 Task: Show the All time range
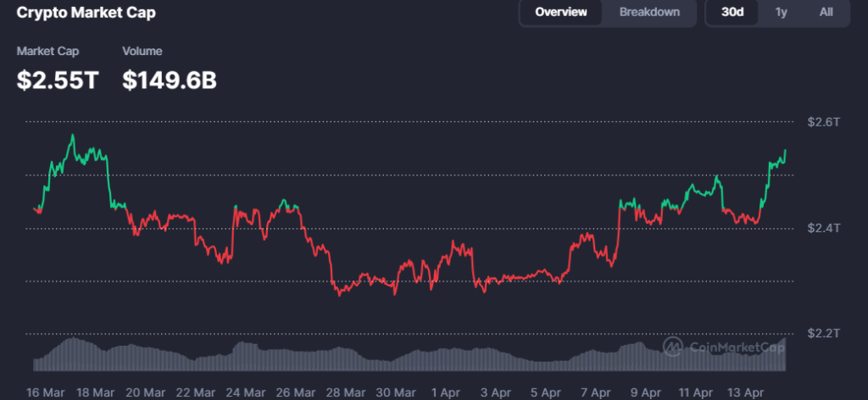coord(826,12)
